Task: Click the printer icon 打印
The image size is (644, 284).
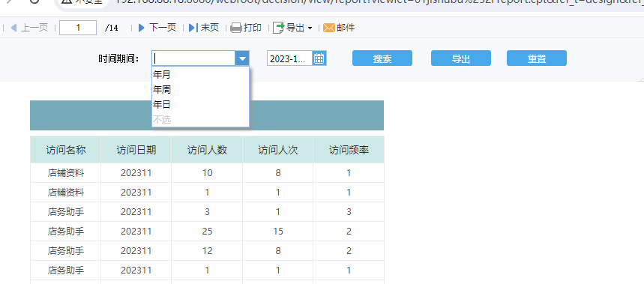Action: click(235, 28)
